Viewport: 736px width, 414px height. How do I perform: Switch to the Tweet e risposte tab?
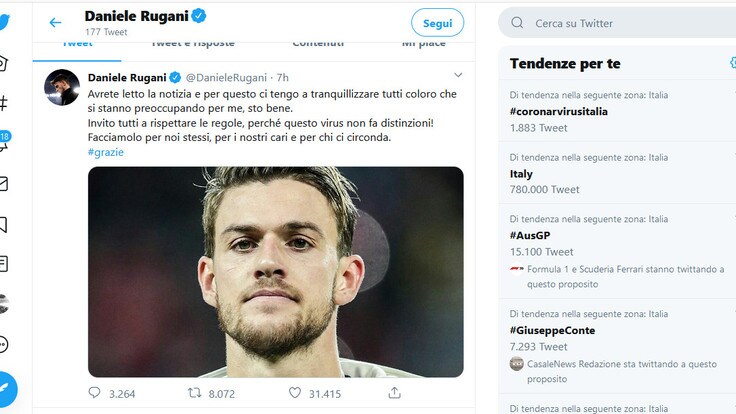(x=193, y=43)
